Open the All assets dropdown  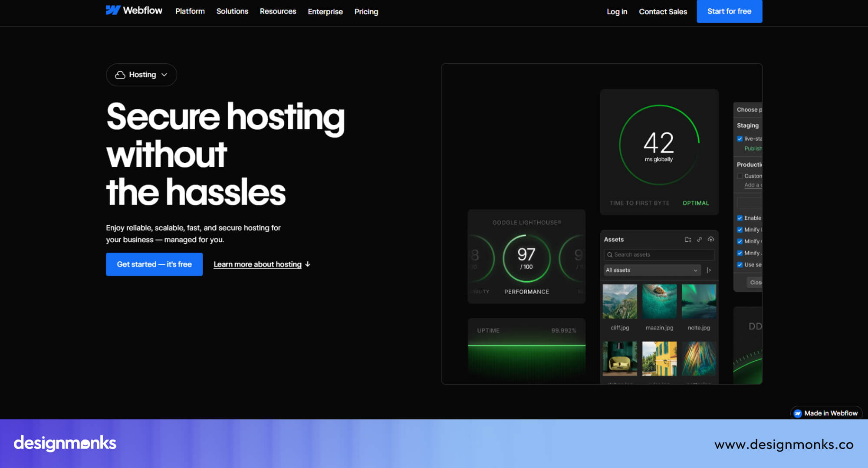click(x=652, y=270)
